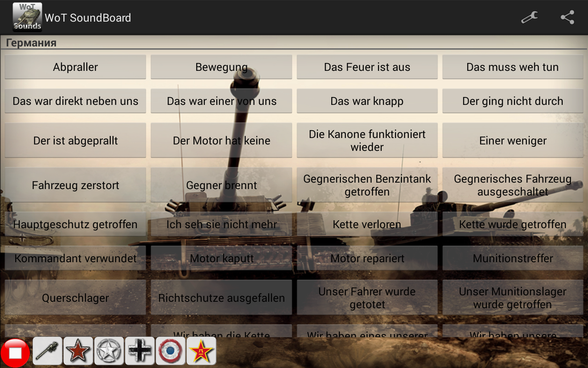Tap the 'WoT SoundBoard' title text
The image size is (588, 368).
click(88, 18)
